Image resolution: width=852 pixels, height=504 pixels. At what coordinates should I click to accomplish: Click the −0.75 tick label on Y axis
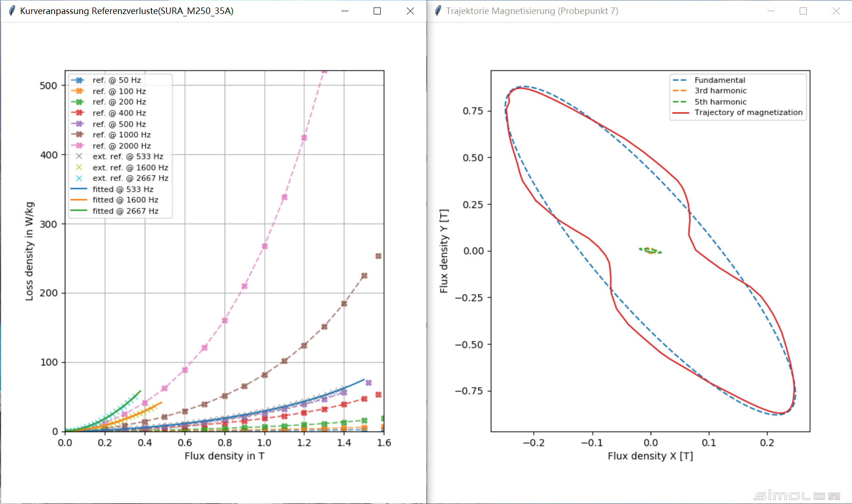pos(469,391)
